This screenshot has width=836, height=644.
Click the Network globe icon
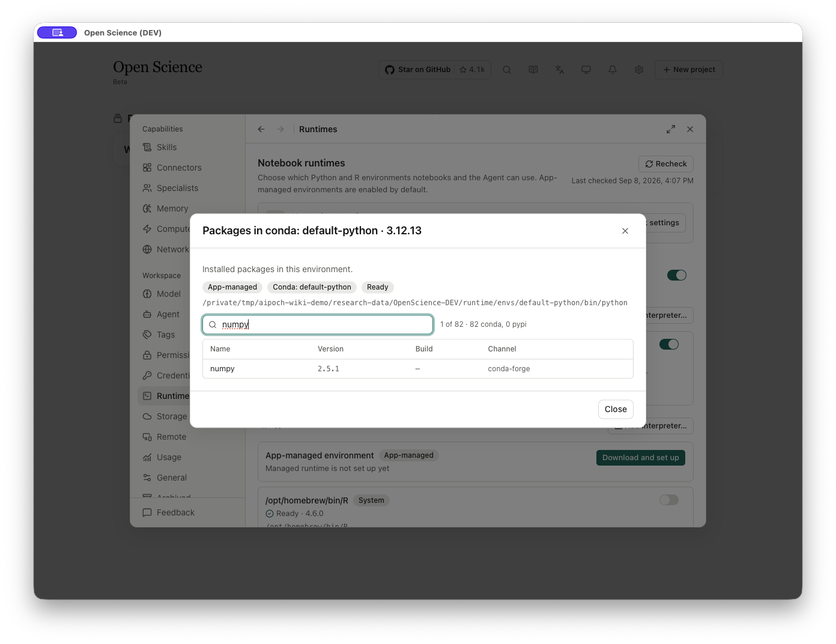[x=147, y=249]
